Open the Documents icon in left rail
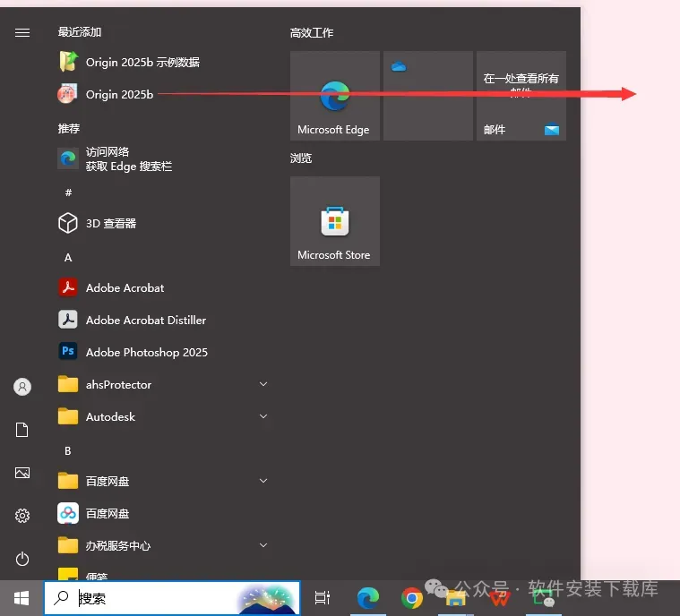 [22, 430]
